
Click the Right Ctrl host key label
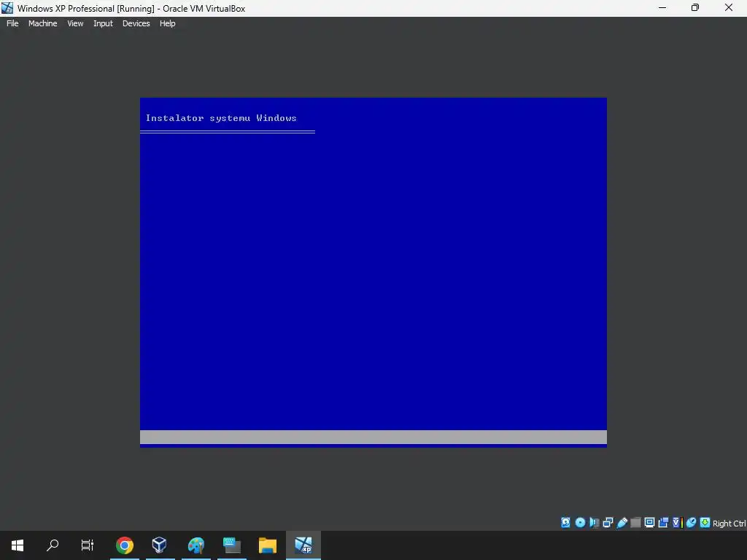pyautogui.click(x=729, y=524)
